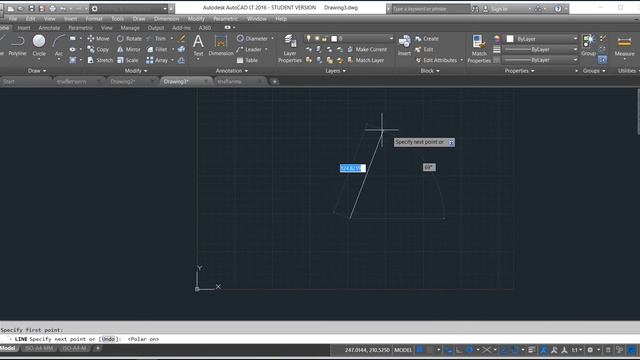Switch to the Annotate ribbon tab

(49, 28)
